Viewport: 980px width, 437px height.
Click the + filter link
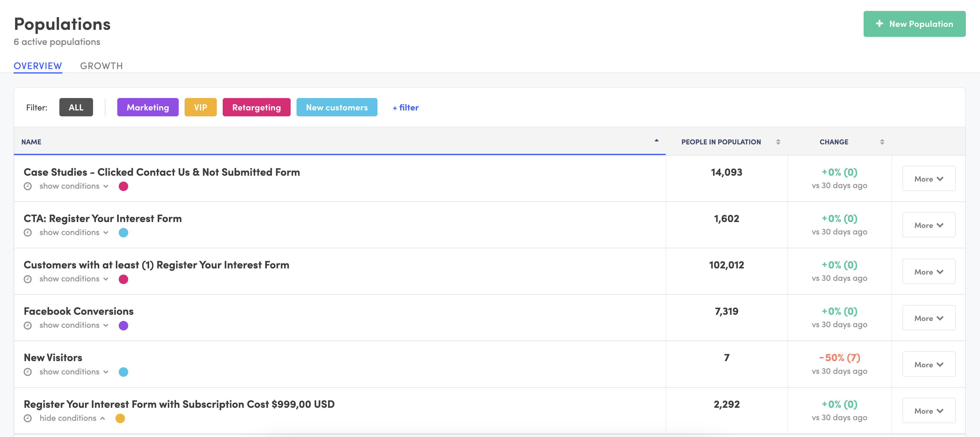coord(405,107)
